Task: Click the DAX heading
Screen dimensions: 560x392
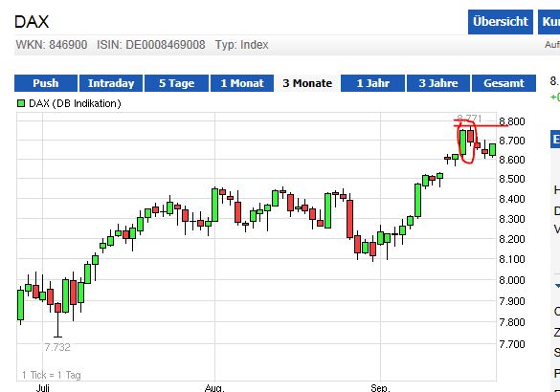Action: [32, 22]
